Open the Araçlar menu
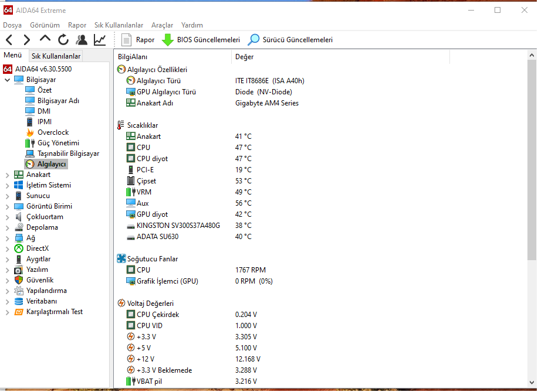The height and width of the screenshot is (392, 538). pyautogui.click(x=163, y=25)
